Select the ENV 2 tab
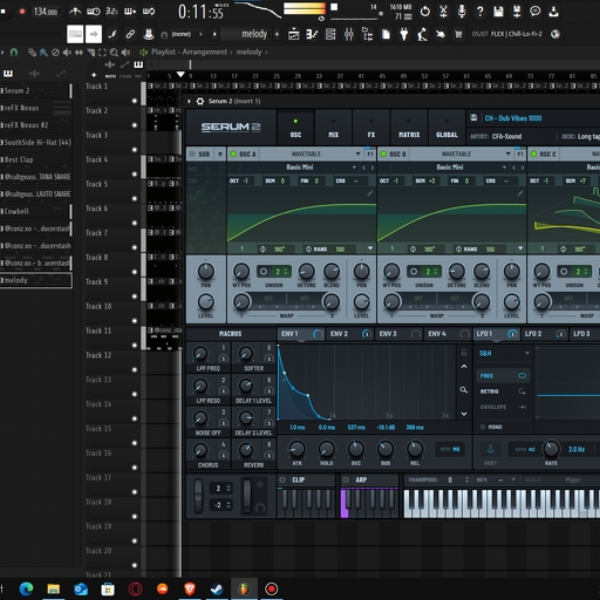 tap(350, 334)
